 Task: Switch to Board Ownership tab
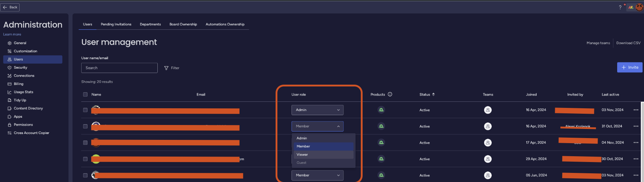(x=183, y=24)
